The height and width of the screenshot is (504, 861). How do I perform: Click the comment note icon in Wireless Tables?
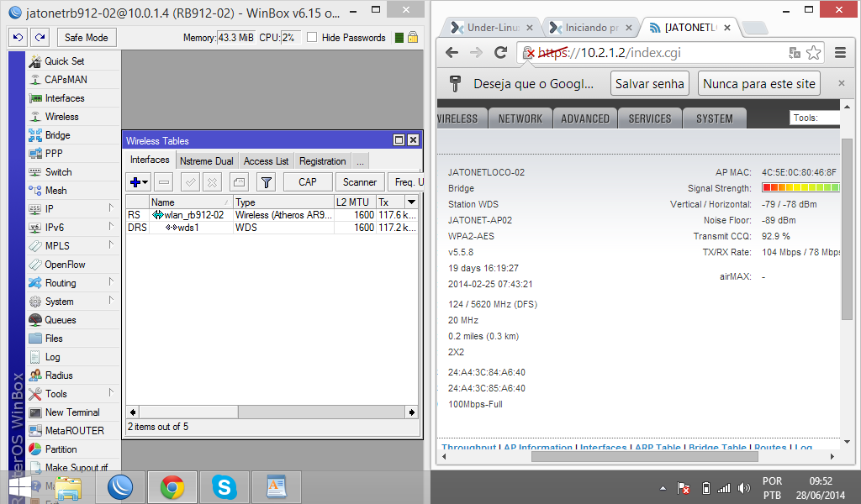pyautogui.click(x=239, y=182)
